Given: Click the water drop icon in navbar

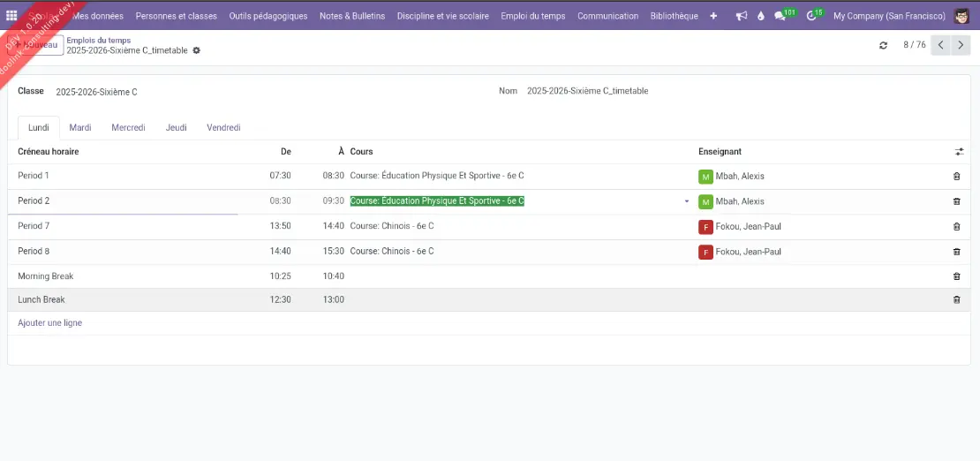Looking at the screenshot, I should pos(761,16).
